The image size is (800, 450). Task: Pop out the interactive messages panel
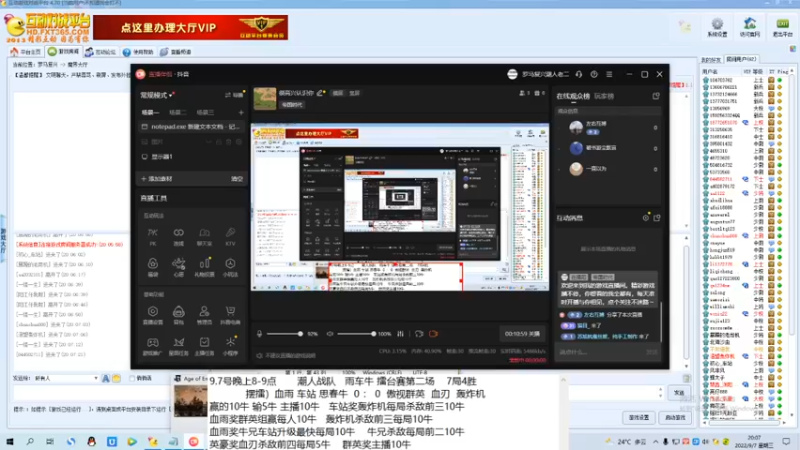(x=657, y=218)
